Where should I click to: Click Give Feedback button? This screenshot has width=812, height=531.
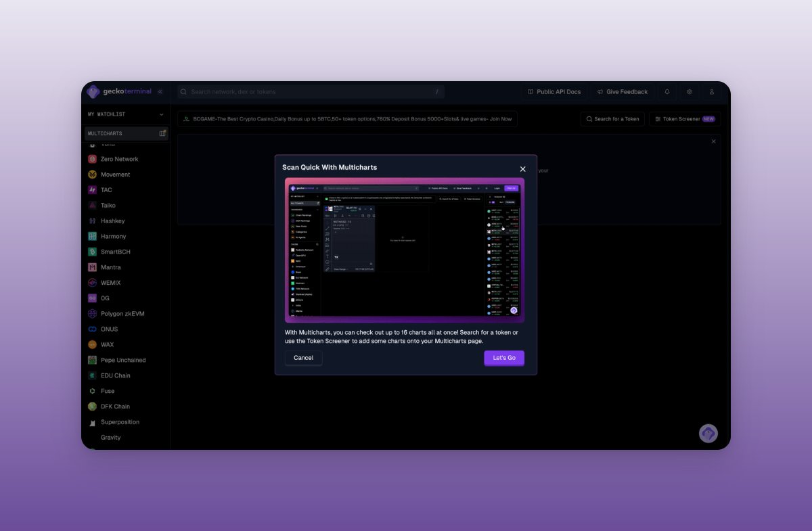click(x=623, y=92)
